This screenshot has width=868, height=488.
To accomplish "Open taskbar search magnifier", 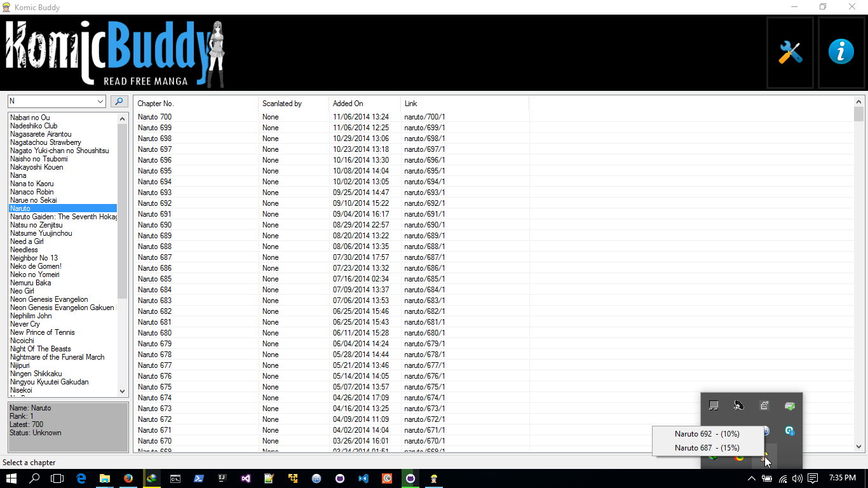I will pyautogui.click(x=34, y=478).
